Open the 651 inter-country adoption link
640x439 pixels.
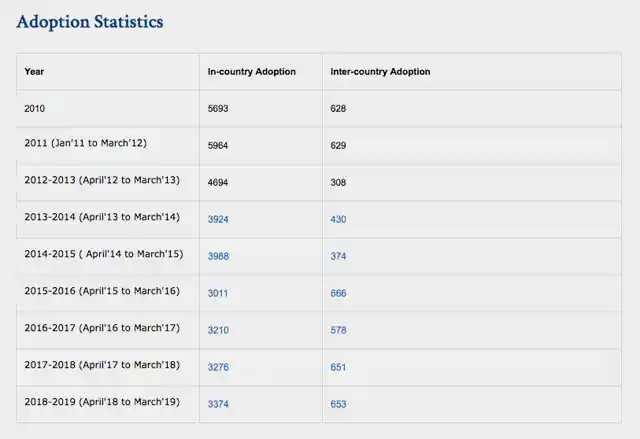click(338, 367)
